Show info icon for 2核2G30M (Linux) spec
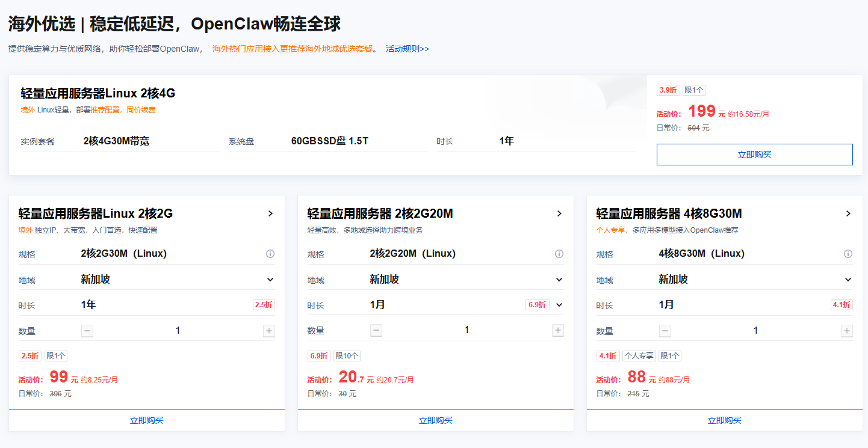868x448 pixels. [270, 254]
